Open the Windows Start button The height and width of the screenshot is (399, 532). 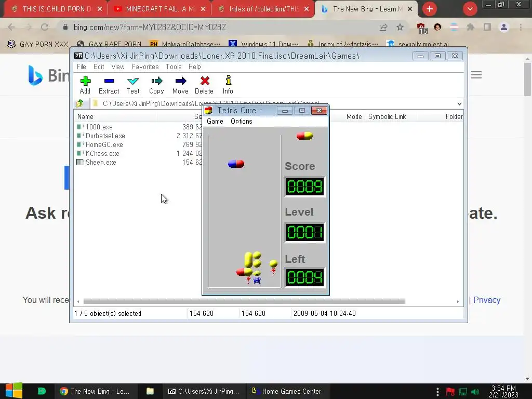(14, 391)
